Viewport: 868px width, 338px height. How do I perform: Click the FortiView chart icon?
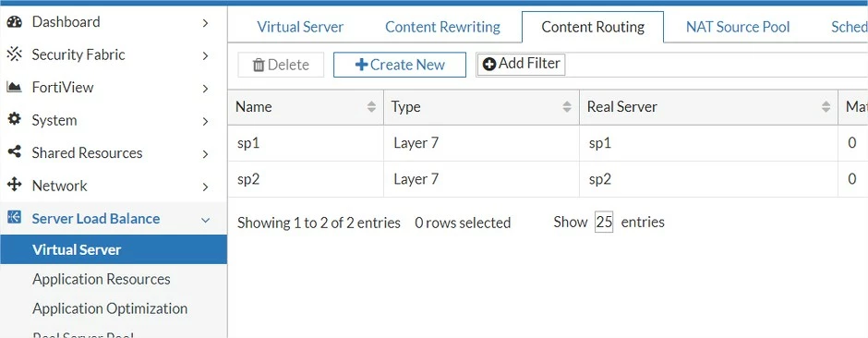(x=15, y=87)
